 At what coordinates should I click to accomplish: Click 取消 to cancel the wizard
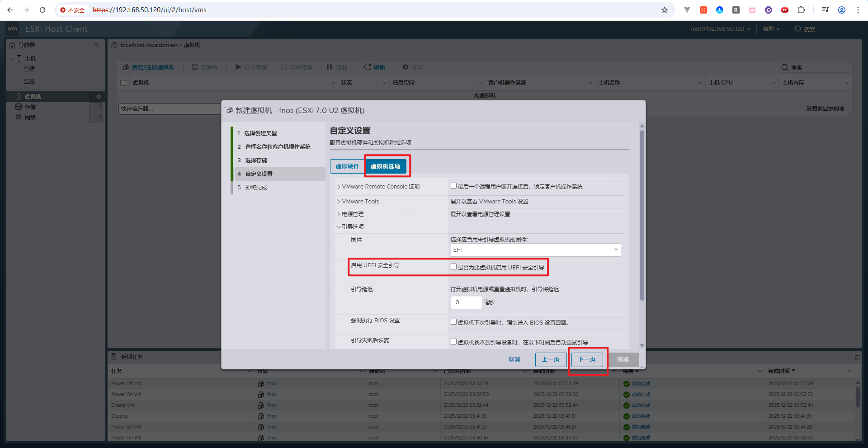[514, 359]
